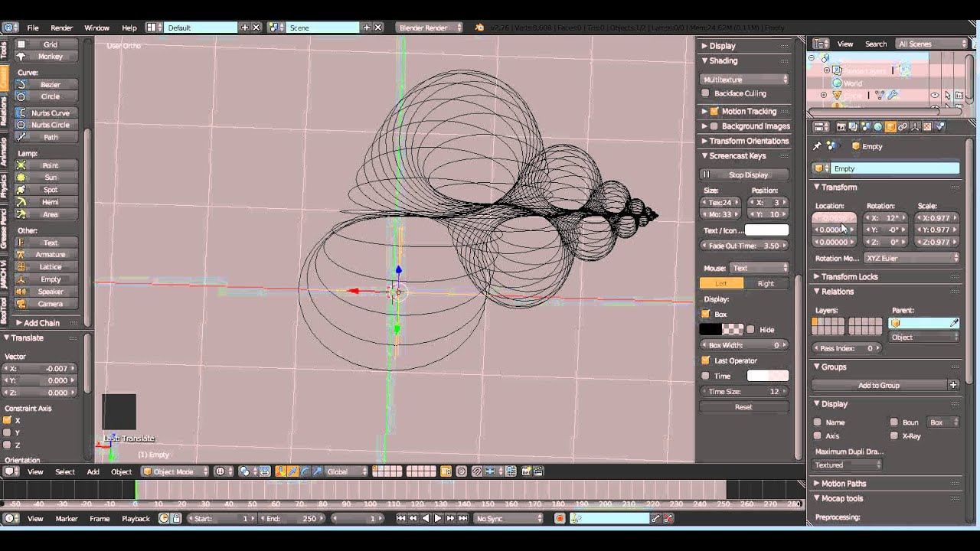980x551 pixels.
Task: Click the modifier wrench icon on Circle row
Action: (892, 95)
